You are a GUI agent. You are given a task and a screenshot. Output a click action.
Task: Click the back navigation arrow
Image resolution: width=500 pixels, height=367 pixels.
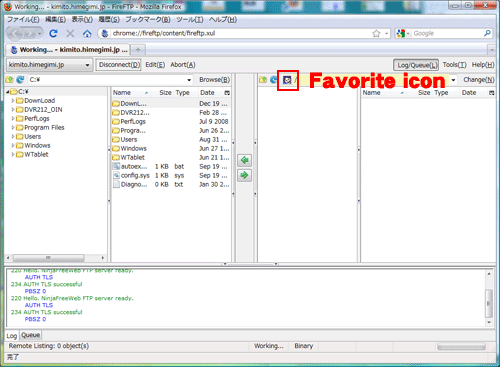pos(15,33)
